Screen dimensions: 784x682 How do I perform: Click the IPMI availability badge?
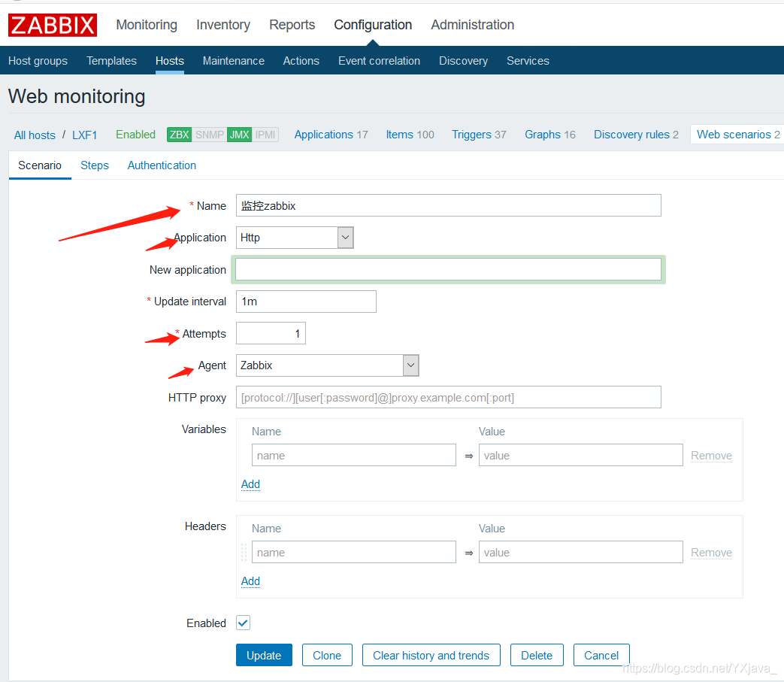click(265, 135)
